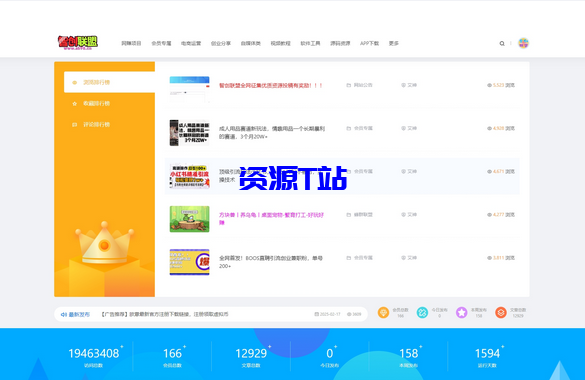The width and height of the screenshot is (585, 380).
Task: Click the speaker icon next to 最新发布
Action: (x=64, y=315)
